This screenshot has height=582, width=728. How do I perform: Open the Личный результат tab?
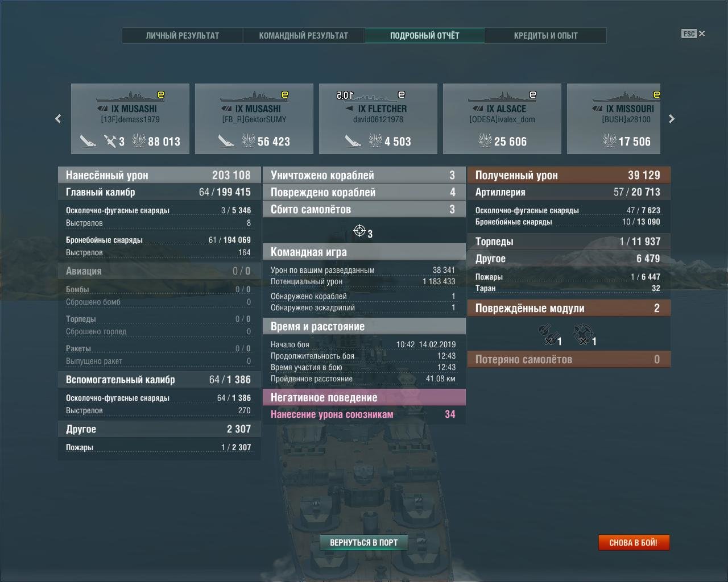(x=183, y=35)
